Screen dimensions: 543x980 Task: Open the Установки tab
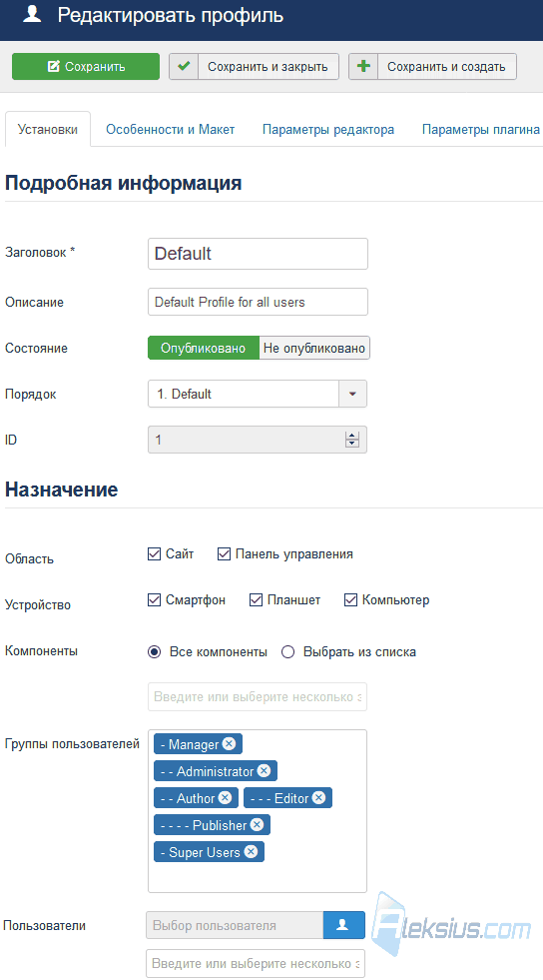48,130
